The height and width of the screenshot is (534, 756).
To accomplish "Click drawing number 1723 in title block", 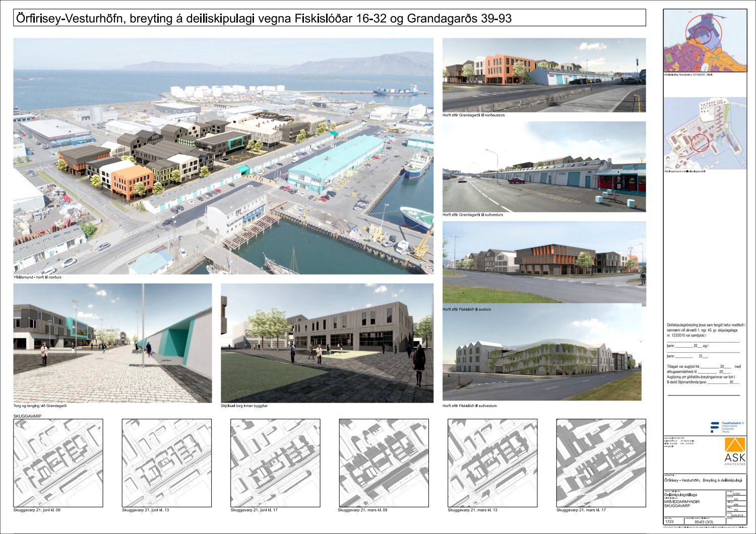I will [671, 522].
